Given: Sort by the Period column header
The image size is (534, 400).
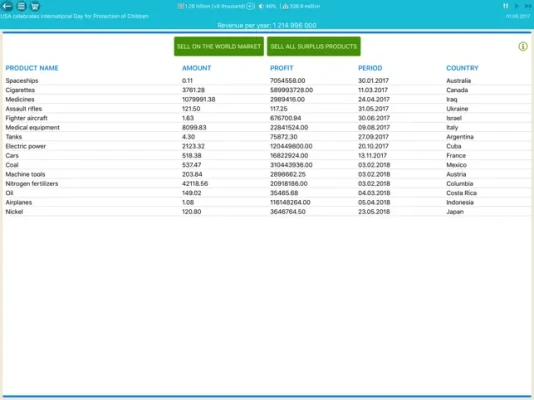Looking at the screenshot, I should point(370,68).
